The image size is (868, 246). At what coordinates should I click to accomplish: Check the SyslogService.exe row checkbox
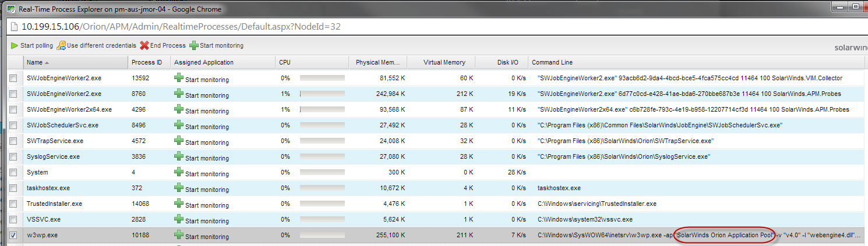[x=13, y=157]
